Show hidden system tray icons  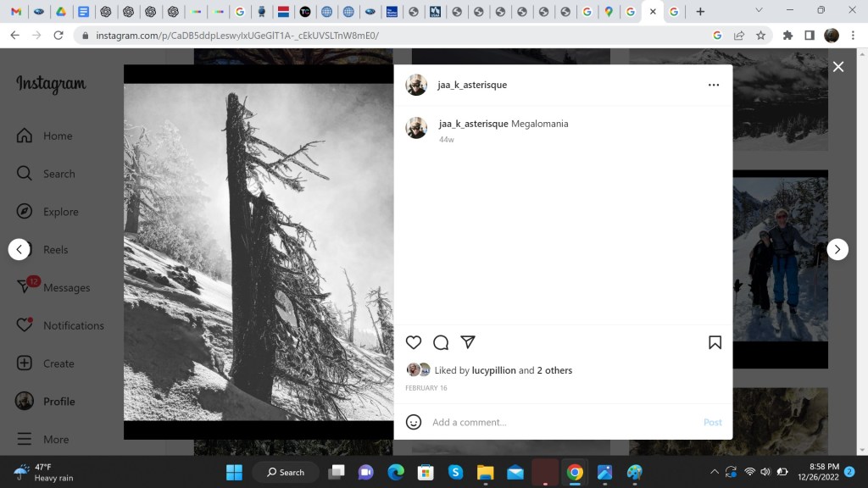[714, 472]
